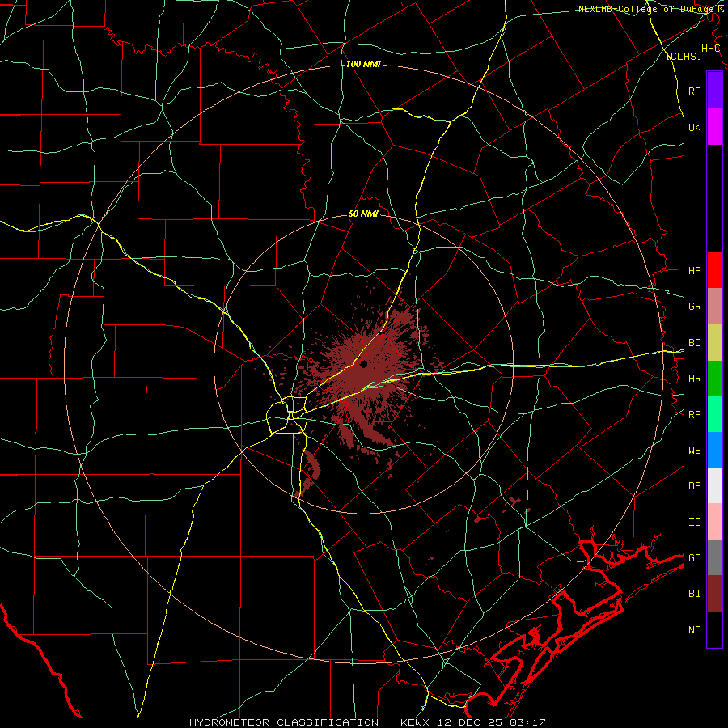The height and width of the screenshot is (728, 728).
Task: Click the RF legend label
Action: (x=694, y=91)
